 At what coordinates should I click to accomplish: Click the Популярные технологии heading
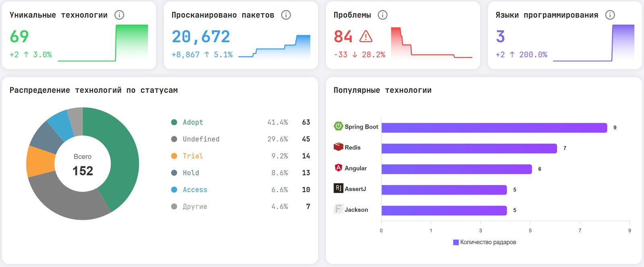(x=382, y=90)
